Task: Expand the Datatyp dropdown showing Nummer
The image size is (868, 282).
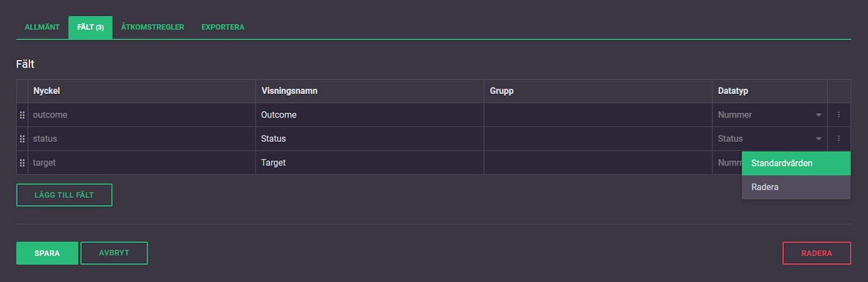Action: [769, 115]
